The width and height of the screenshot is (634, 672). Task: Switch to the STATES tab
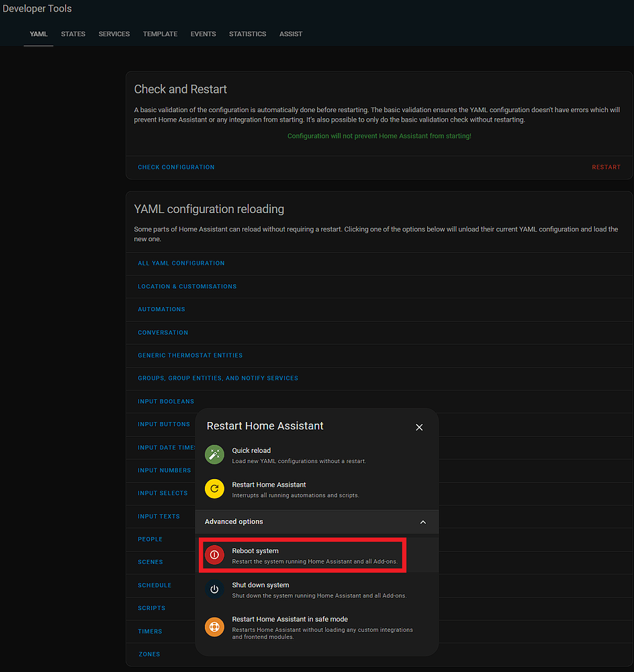pyautogui.click(x=73, y=34)
